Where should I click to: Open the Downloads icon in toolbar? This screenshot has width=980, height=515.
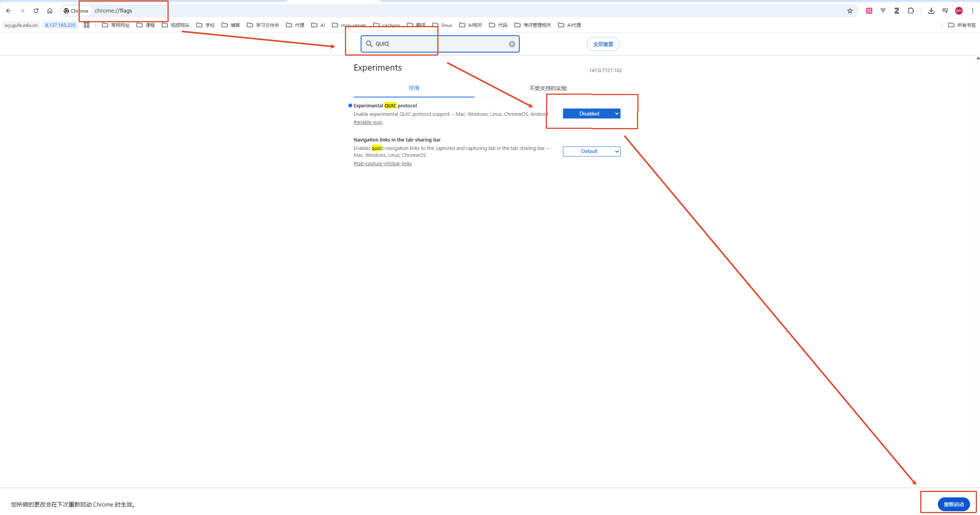[x=931, y=11]
